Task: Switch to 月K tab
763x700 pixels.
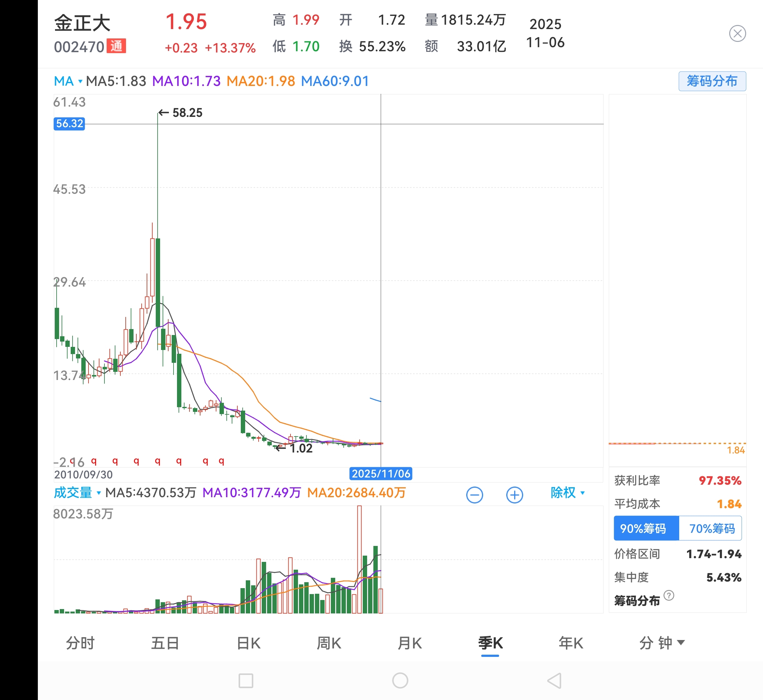Action: pyautogui.click(x=410, y=643)
